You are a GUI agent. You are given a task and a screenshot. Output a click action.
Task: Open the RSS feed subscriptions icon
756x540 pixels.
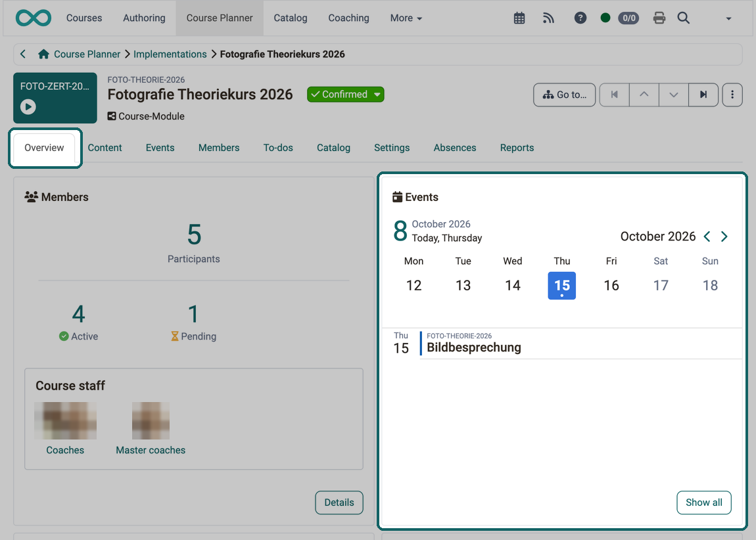[x=548, y=18]
